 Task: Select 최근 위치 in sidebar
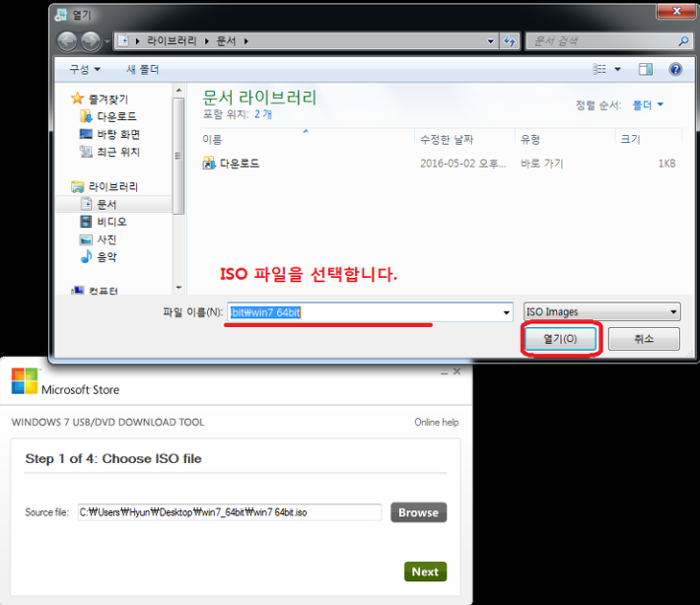point(109,152)
